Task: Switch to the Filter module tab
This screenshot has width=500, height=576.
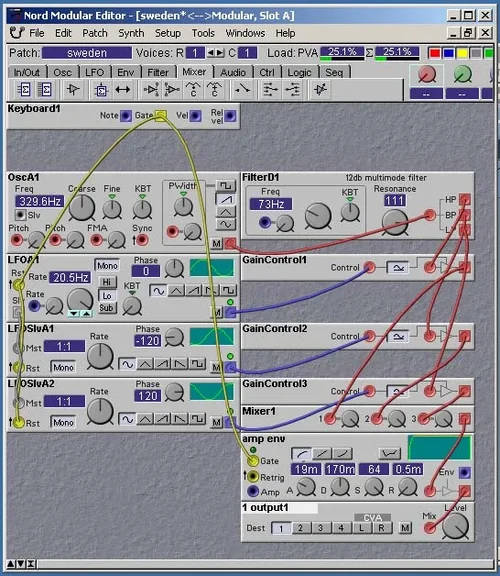Action: (x=158, y=72)
